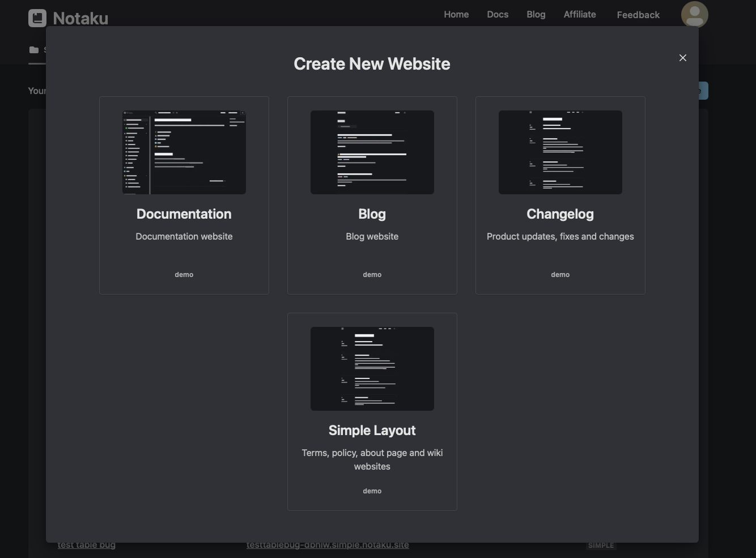The width and height of the screenshot is (756, 558).
Task: Click the Affiliate navigation item
Action: tap(579, 14)
